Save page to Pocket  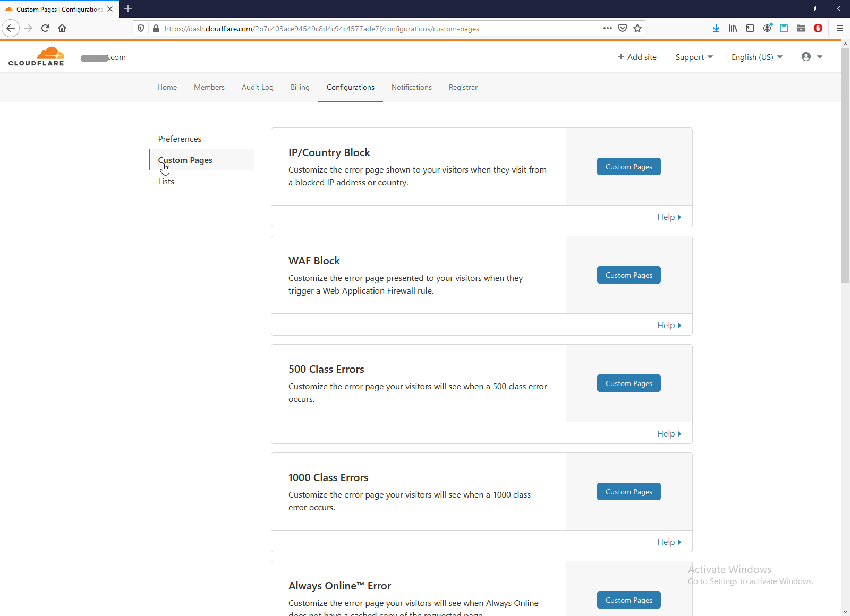tap(623, 28)
